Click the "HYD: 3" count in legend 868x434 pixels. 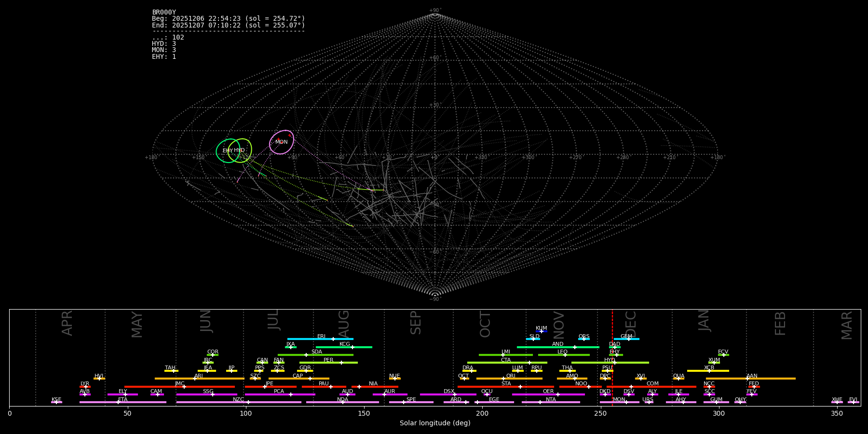[164, 44]
